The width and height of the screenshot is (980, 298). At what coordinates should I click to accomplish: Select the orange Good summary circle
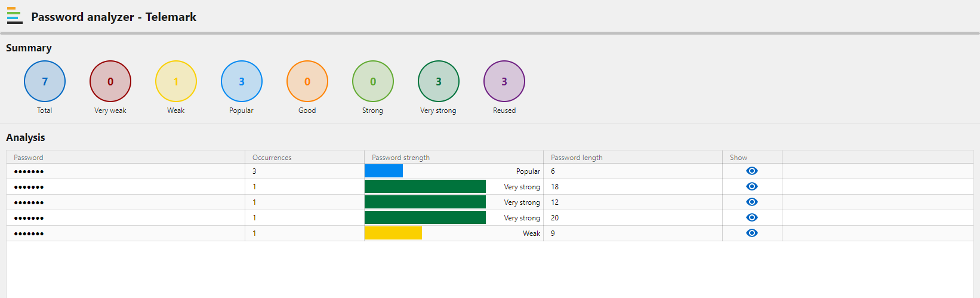click(x=307, y=81)
